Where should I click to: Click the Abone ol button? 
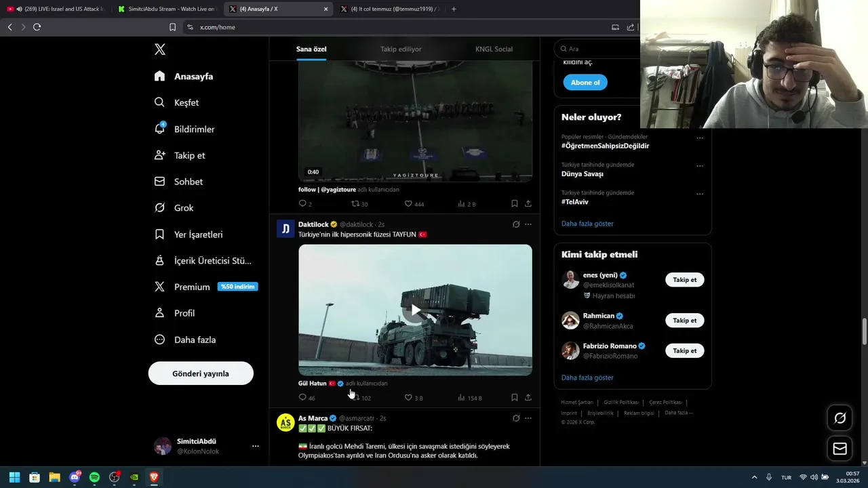[585, 83]
